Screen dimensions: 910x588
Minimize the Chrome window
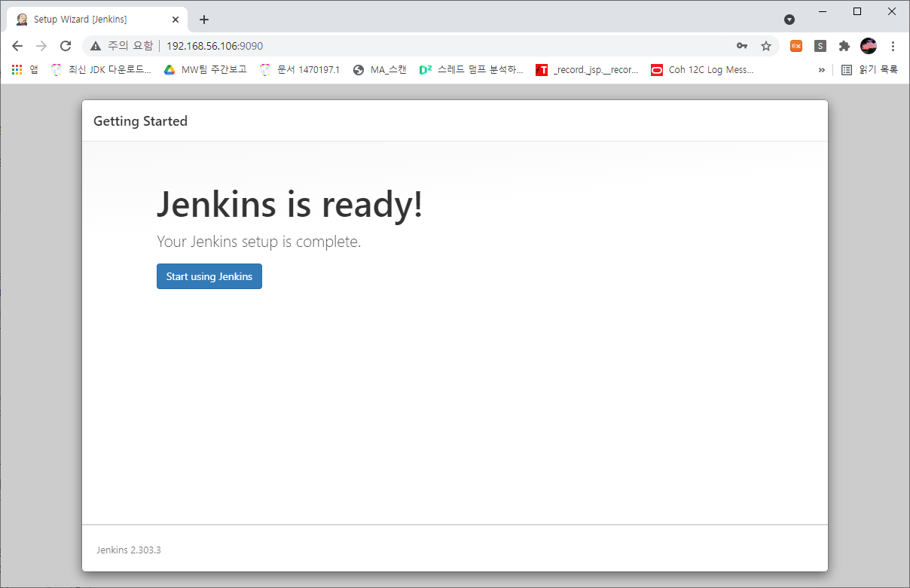tap(823, 11)
